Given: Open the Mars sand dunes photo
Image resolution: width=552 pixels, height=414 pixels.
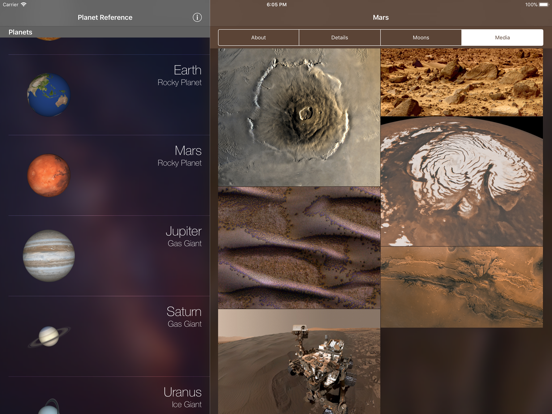Looking at the screenshot, I should point(299,247).
